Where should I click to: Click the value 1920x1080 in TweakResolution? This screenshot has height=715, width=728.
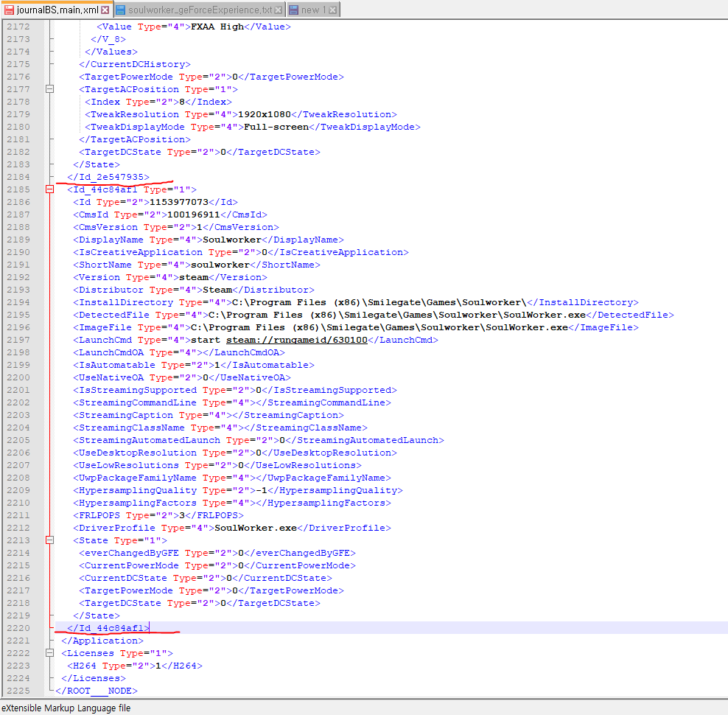265,114
